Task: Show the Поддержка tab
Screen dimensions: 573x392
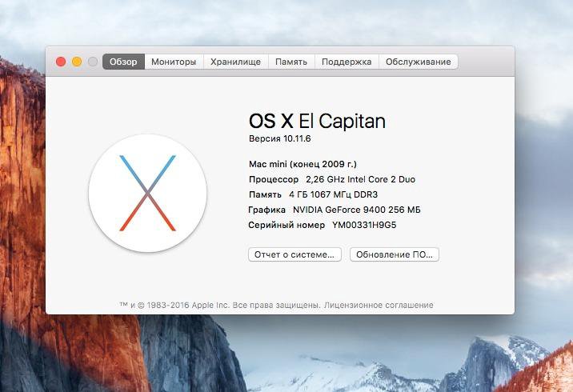Action: [x=347, y=62]
